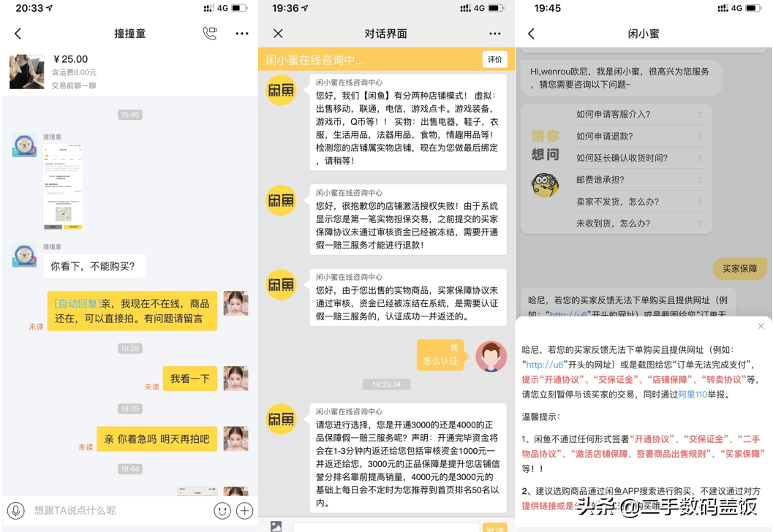This screenshot has width=773, height=532.
Task: Open the ¥25.00 product thumbnail
Action: 26,72
